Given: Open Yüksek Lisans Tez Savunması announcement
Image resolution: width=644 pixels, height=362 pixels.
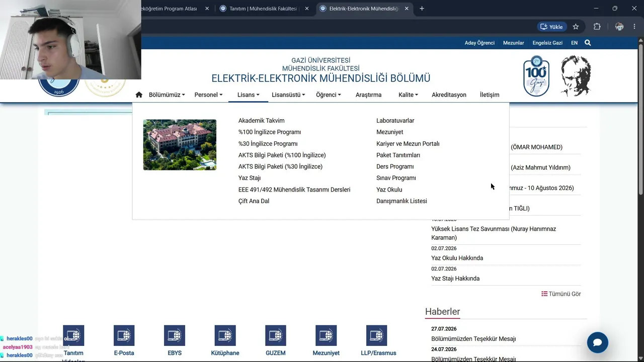Looking at the screenshot, I should click(x=494, y=233).
